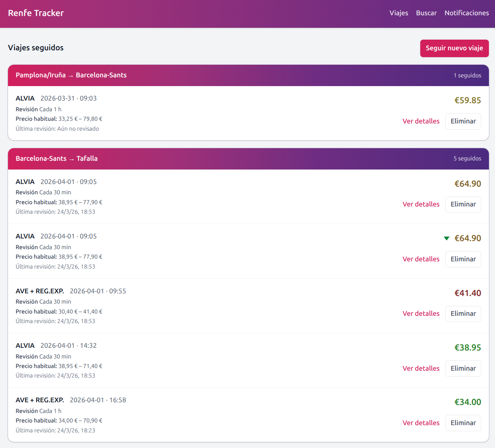The width and height of the screenshot is (495, 448).
Task: Click the 5 seguidos counter badge
Action: click(x=467, y=158)
